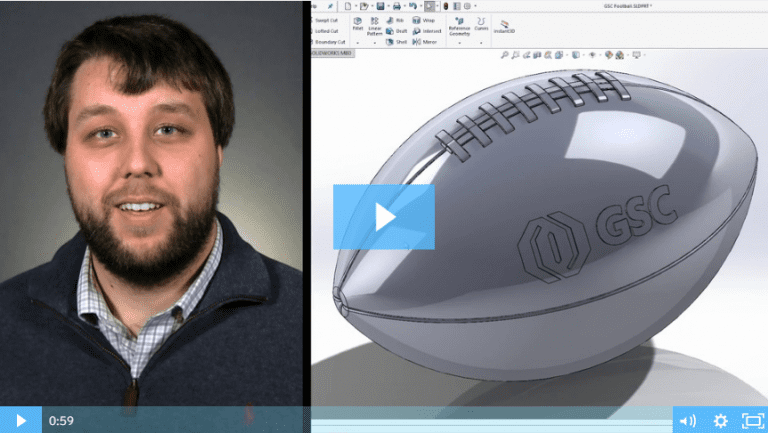The image size is (768, 433).
Task: Choose the Wrap tool
Action: pyautogui.click(x=423, y=19)
